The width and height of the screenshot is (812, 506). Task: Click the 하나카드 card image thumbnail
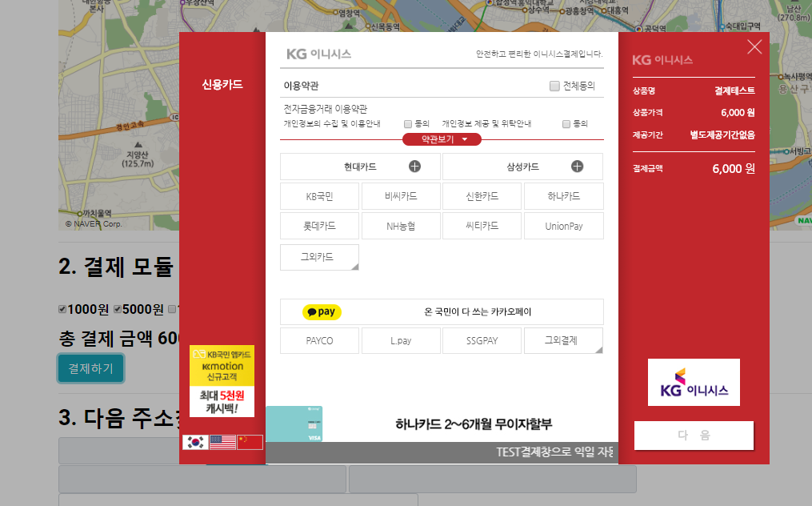(x=294, y=424)
